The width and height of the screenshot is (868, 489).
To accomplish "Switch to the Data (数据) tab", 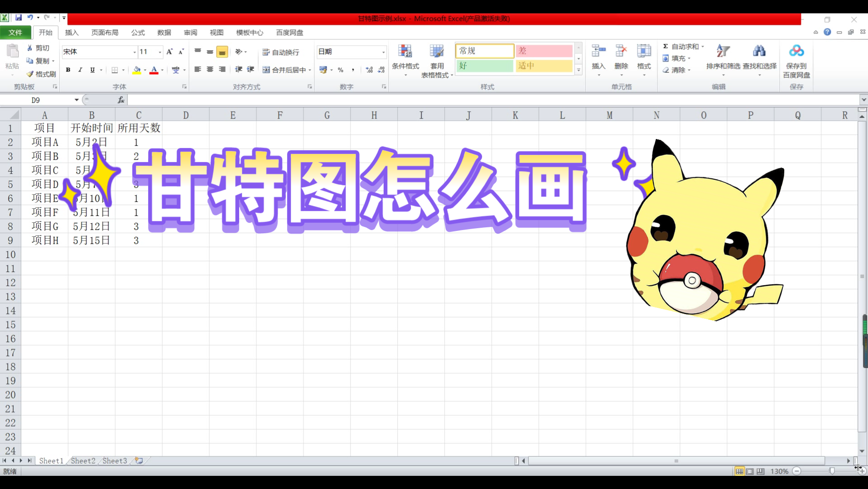I will click(x=164, y=33).
